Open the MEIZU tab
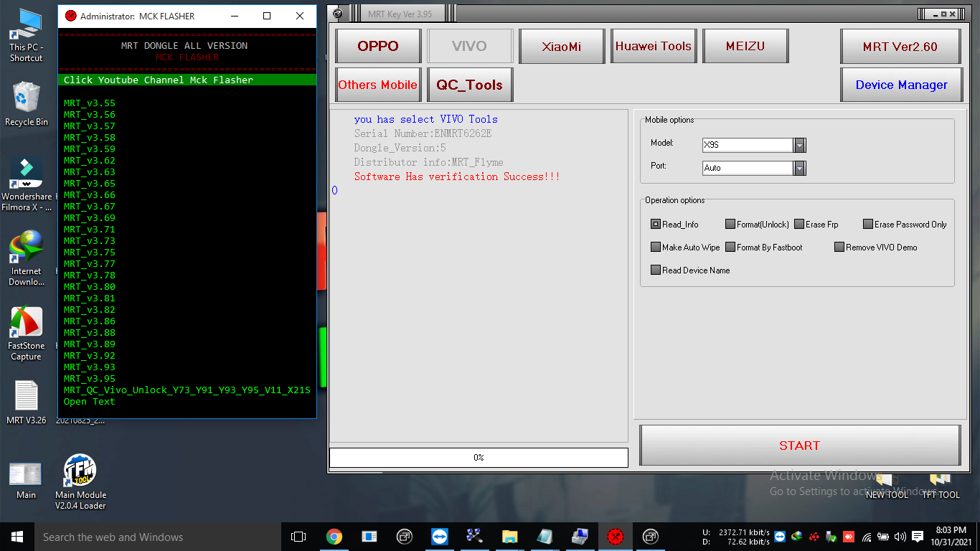The width and height of the screenshot is (980, 551). tap(745, 46)
